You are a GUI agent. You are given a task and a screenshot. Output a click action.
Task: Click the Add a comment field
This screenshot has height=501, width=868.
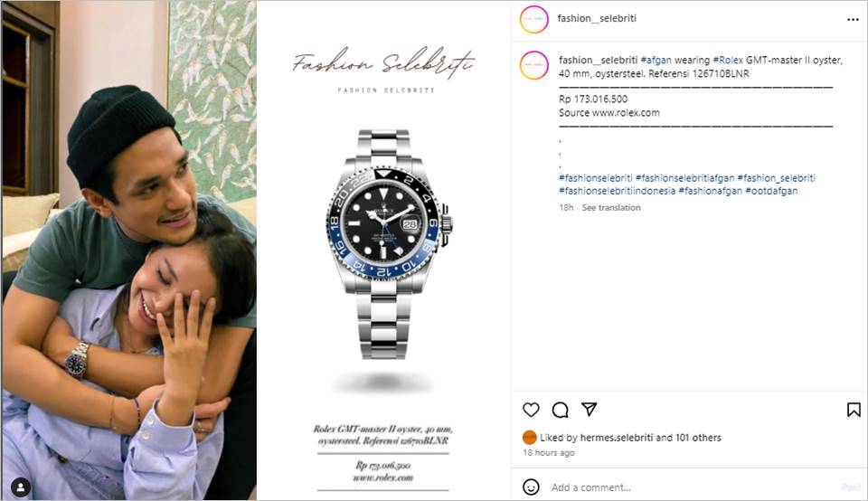(692, 487)
